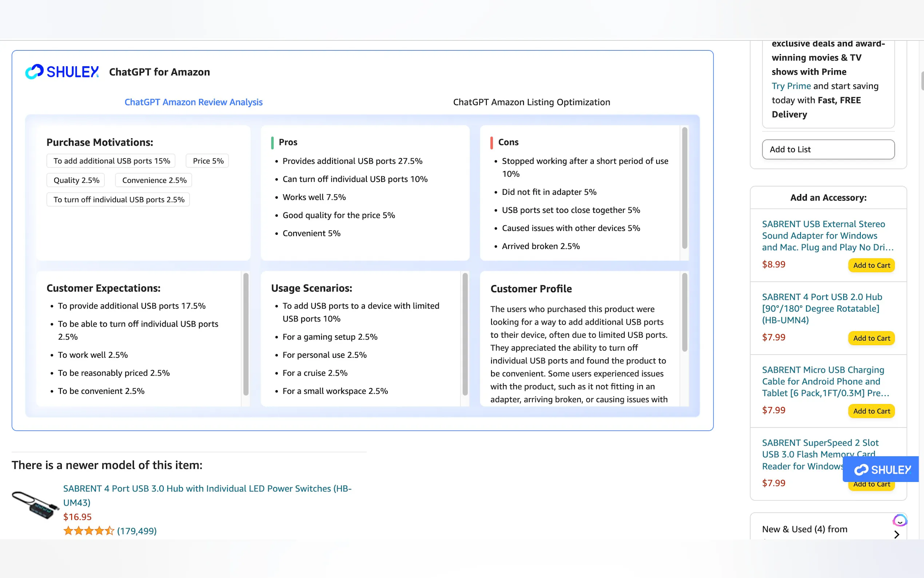Viewport: 924px width, 578px height.
Task: Click 'For a cruise 2.5%' scenario
Action: [315, 373]
